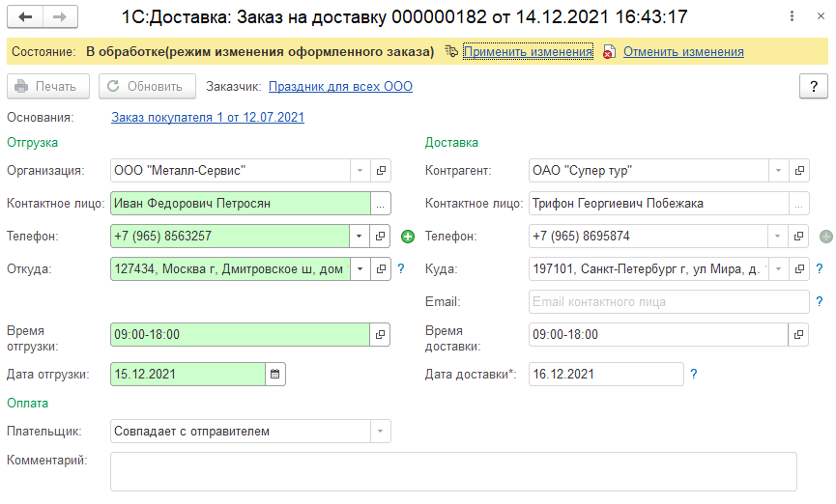Click the delivery Контактное лицо field
836x504 pixels.
pos(659,204)
